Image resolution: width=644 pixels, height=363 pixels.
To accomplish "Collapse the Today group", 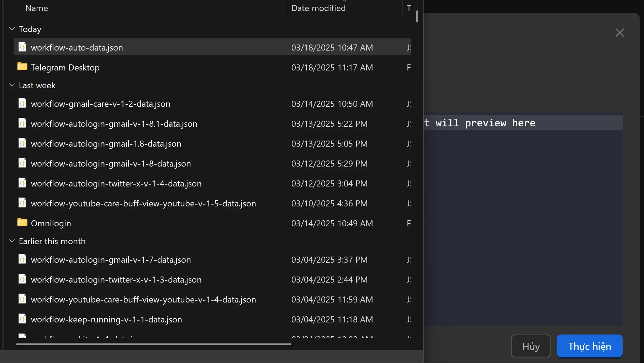I will (12, 29).
